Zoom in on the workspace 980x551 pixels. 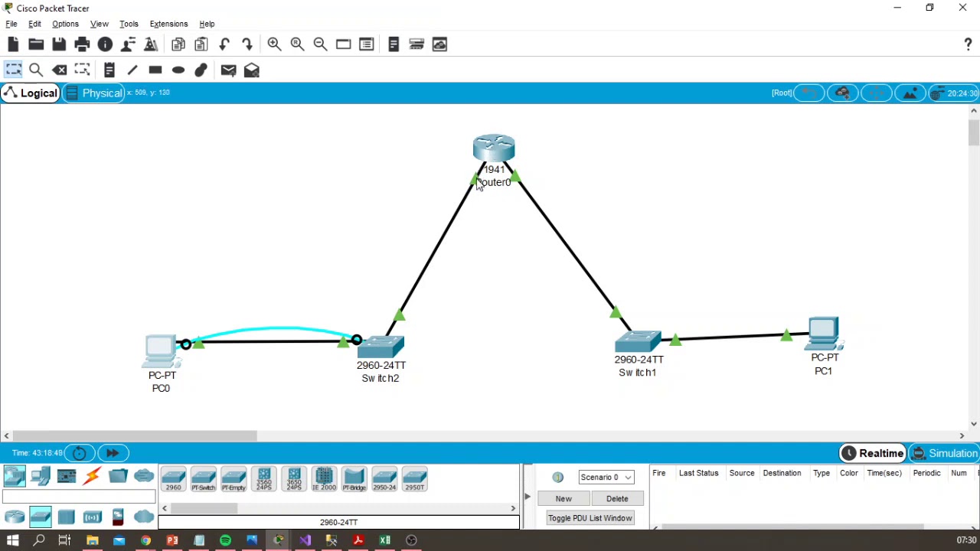274,44
